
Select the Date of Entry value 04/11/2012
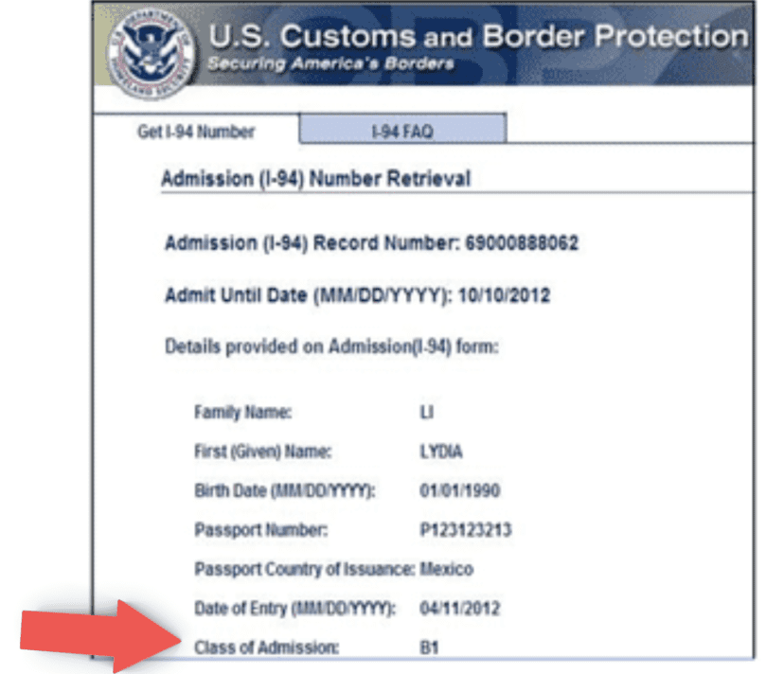[460, 609]
